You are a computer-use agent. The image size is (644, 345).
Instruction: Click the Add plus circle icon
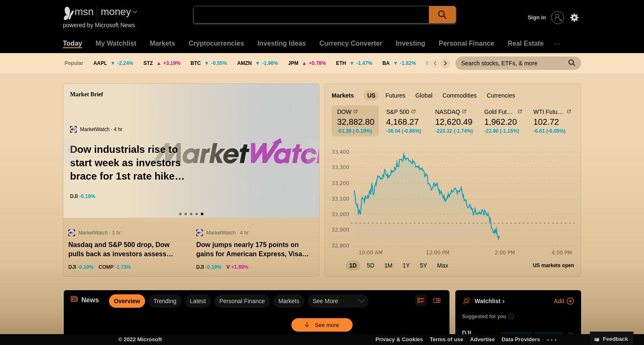[570, 301]
